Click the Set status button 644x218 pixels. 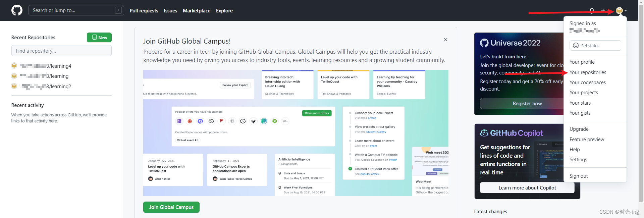coord(595,46)
